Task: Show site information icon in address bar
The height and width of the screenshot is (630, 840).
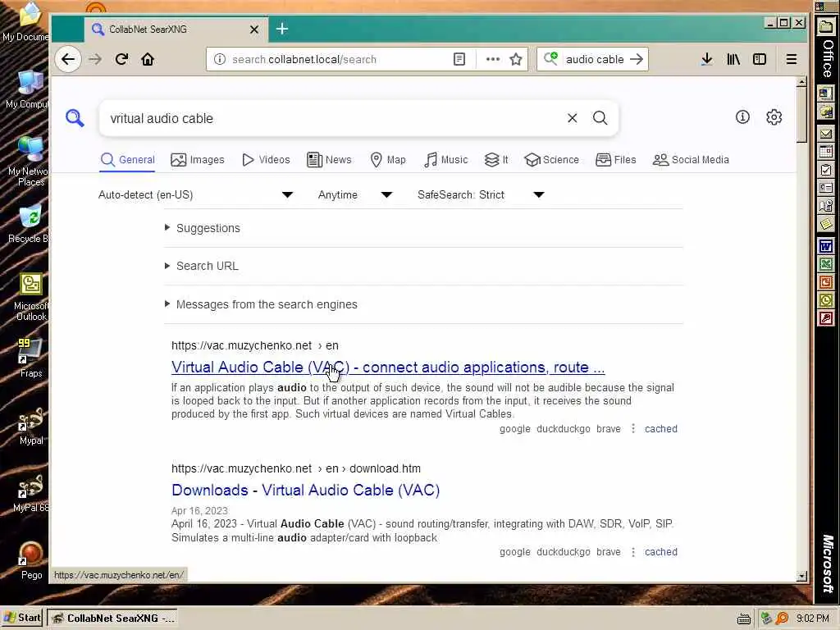Action: 220,59
